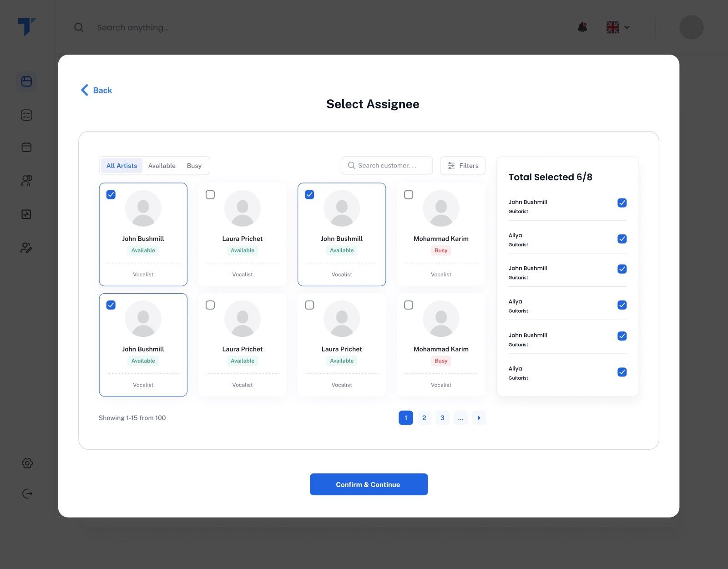This screenshot has width=728, height=569.
Task: Uncheck the first John Bushmill in Total Selected
Action: pyautogui.click(x=622, y=203)
